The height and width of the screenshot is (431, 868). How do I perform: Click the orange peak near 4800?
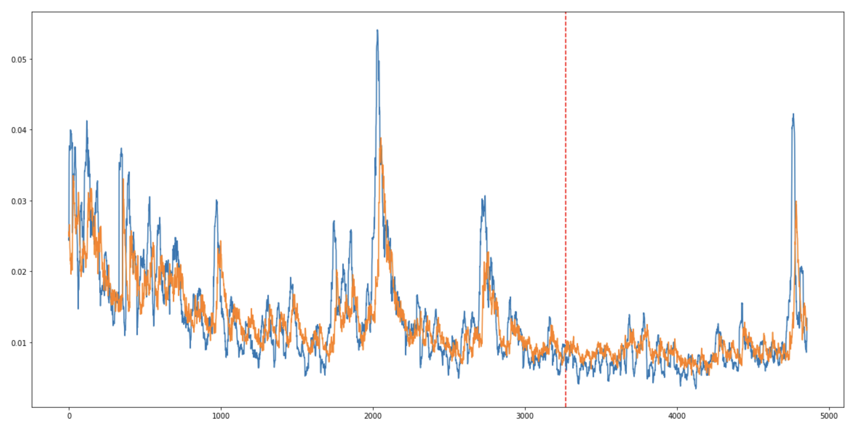796,203
